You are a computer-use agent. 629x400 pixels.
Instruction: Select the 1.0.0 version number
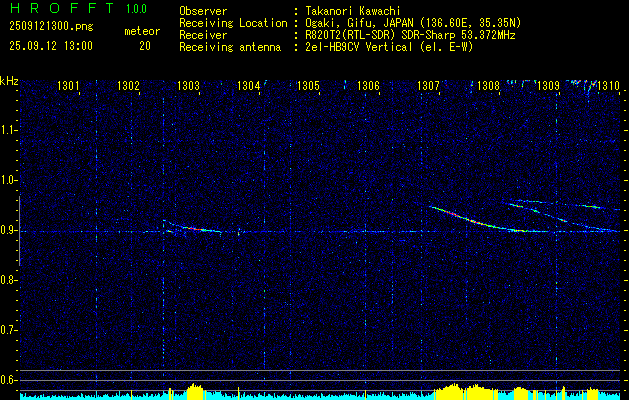pyautogui.click(x=136, y=8)
